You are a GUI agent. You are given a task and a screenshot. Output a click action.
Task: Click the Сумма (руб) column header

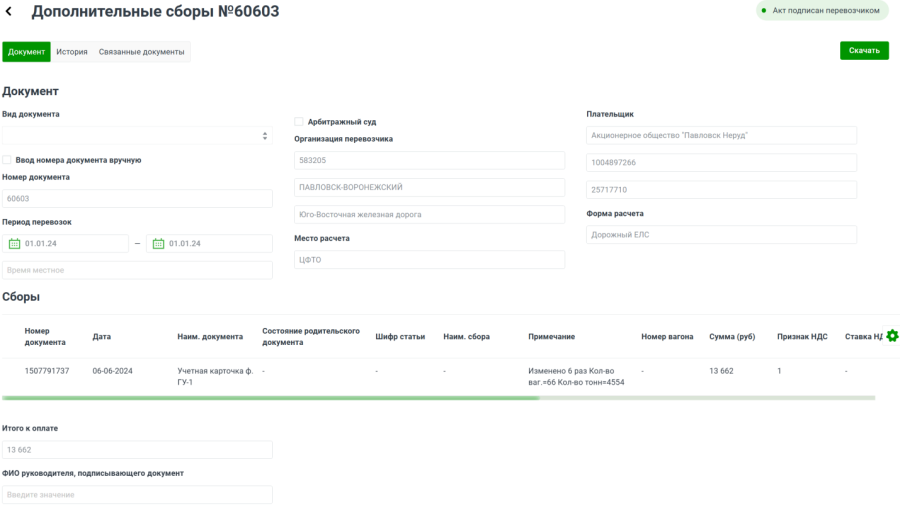(x=732, y=337)
